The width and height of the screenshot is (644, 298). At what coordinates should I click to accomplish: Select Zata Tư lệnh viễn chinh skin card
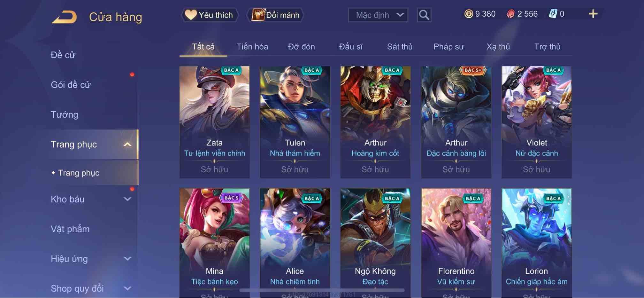pos(214,122)
